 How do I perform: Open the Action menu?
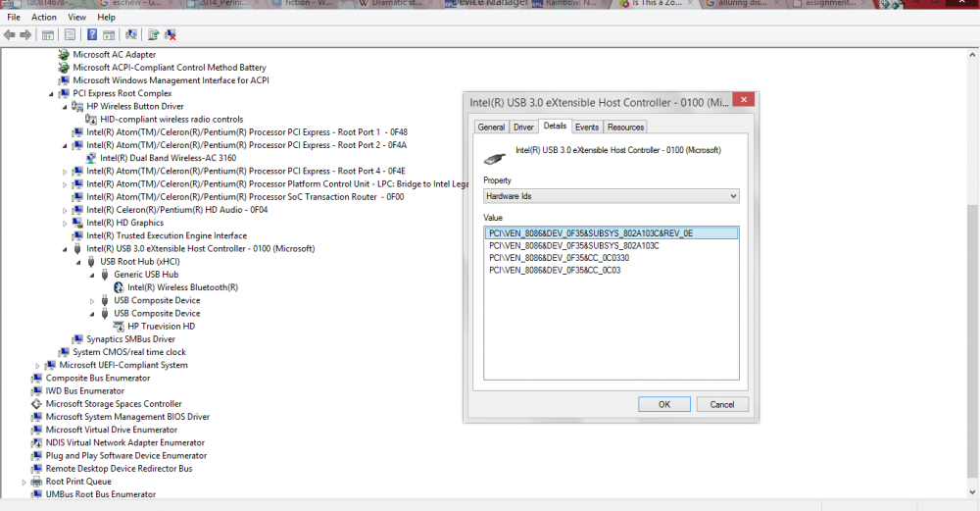pos(44,17)
